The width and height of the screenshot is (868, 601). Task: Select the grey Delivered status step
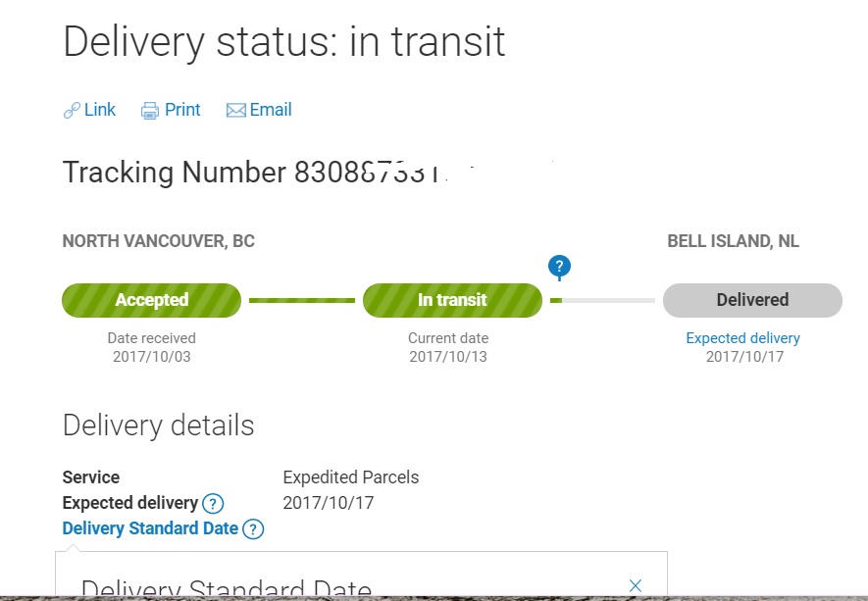point(752,300)
